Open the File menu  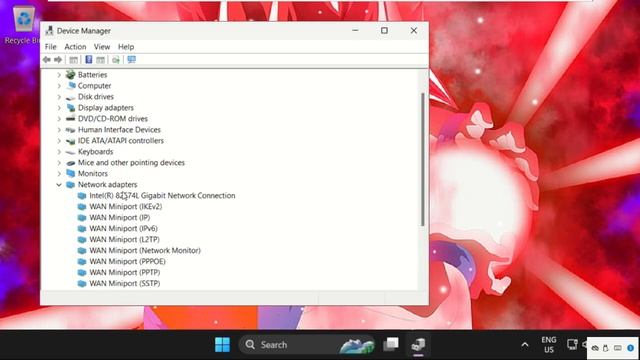[x=51, y=47]
